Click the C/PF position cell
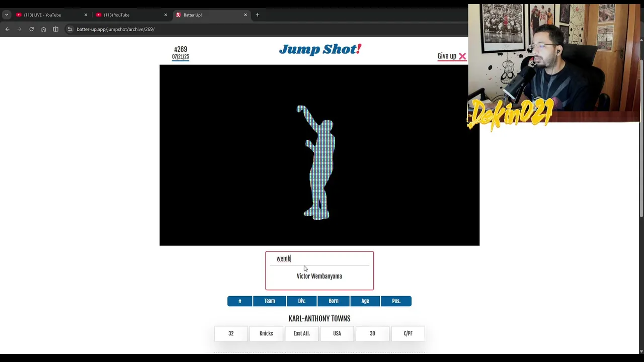This screenshot has width=644, height=362. pos(408,333)
